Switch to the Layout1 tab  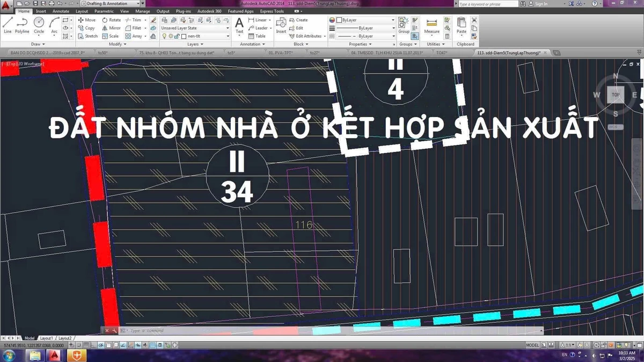(46, 338)
